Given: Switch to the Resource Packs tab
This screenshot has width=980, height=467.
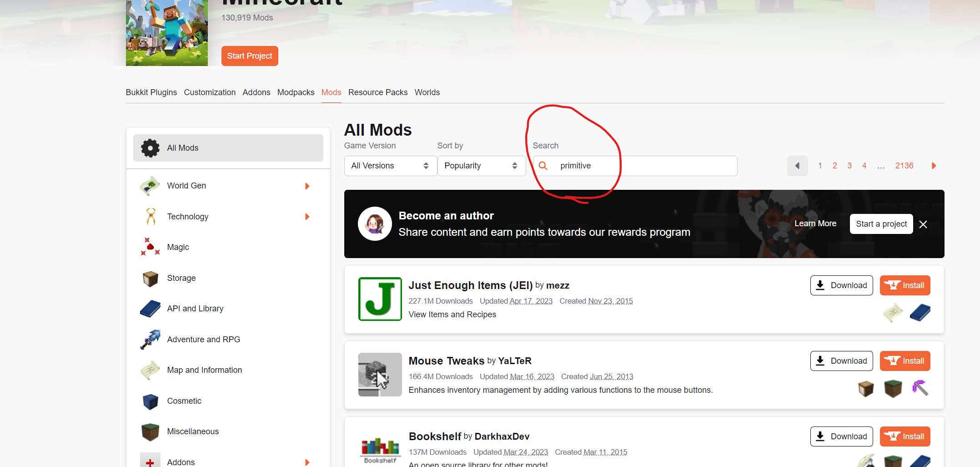Looking at the screenshot, I should click(x=377, y=92).
